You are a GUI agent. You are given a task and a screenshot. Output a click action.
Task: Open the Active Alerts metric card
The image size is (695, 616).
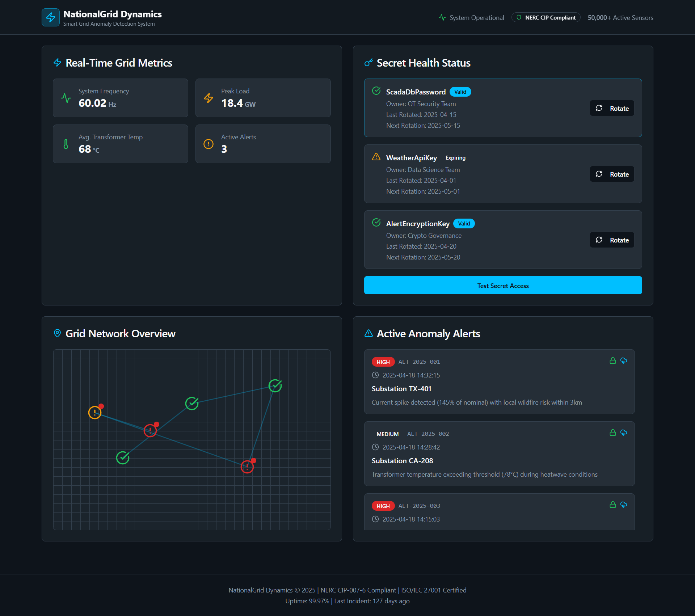[263, 144]
